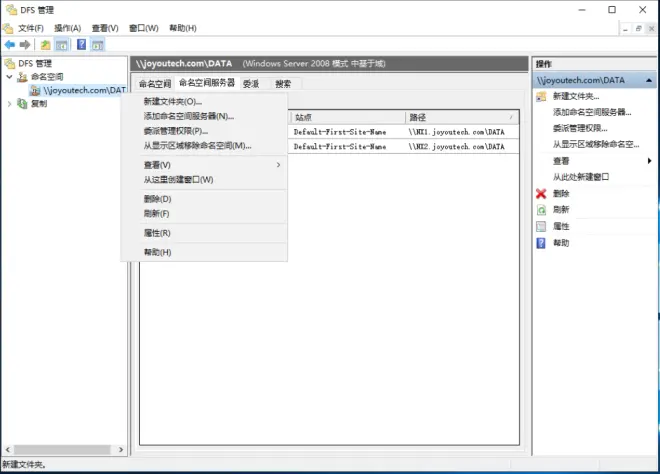Select 复制 label in tree
This screenshot has height=474, width=660.
pos(39,104)
